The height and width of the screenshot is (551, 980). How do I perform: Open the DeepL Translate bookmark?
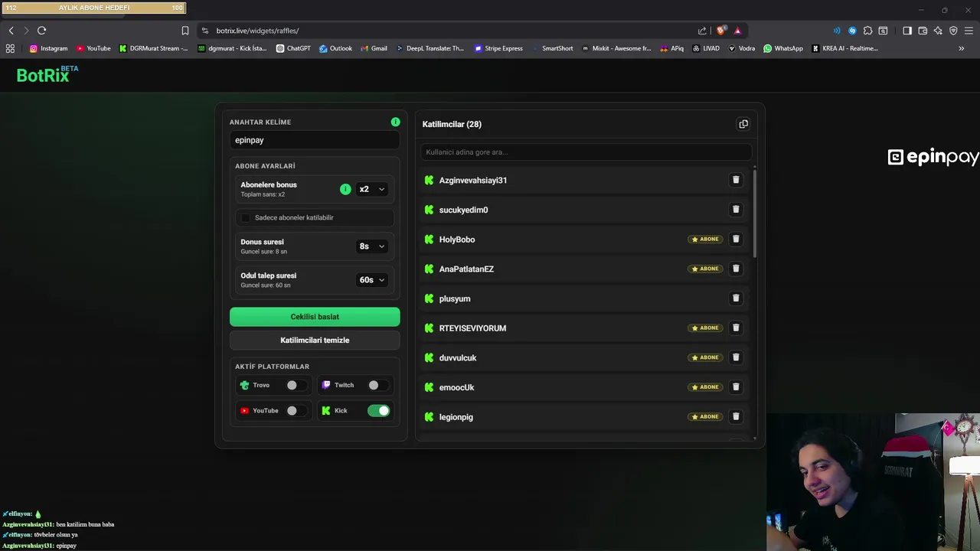click(x=430, y=48)
